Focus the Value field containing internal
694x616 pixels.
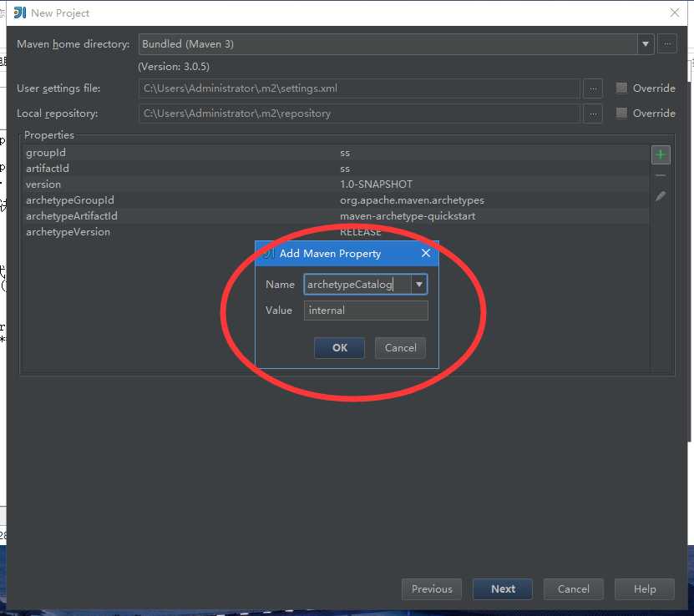tap(366, 311)
